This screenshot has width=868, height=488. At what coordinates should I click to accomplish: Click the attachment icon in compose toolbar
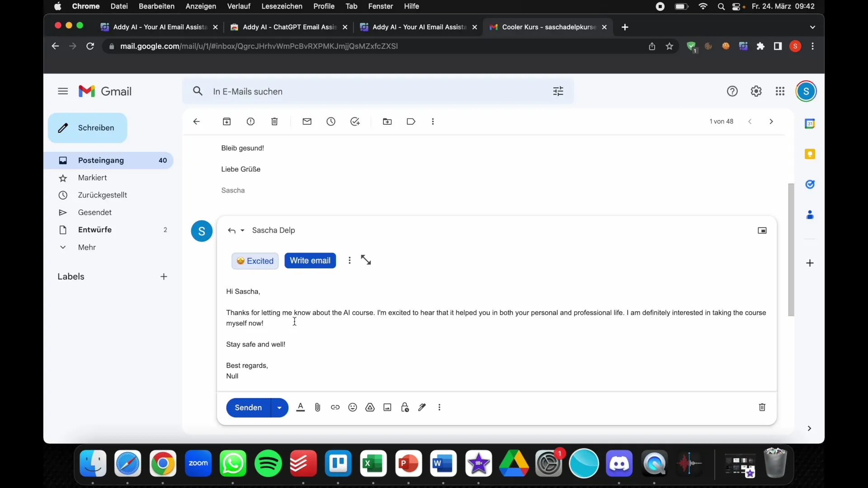coord(317,407)
